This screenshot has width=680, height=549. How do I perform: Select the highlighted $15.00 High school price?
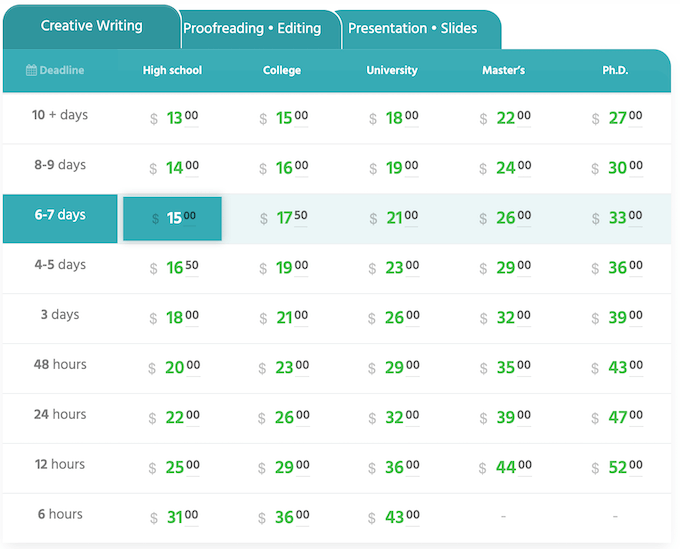172,218
